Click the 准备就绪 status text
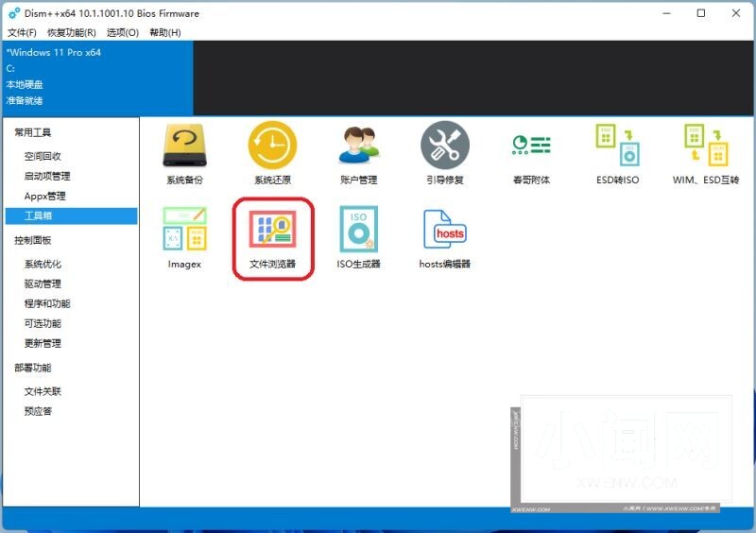The width and height of the screenshot is (756, 533). (x=25, y=101)
